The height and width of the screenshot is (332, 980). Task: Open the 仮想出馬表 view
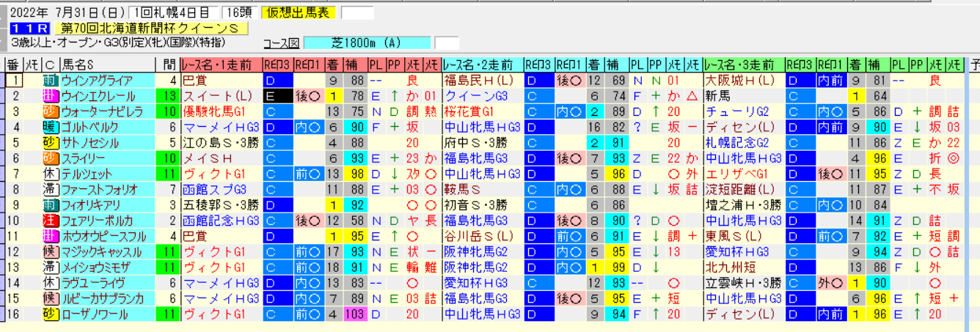pyautogui.click(x=298, y=12)
